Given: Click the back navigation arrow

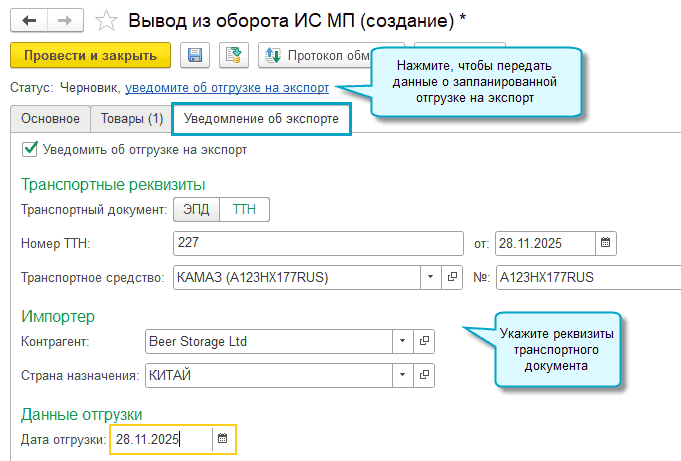Looking at the screenshot, I should tap(29, 20).
